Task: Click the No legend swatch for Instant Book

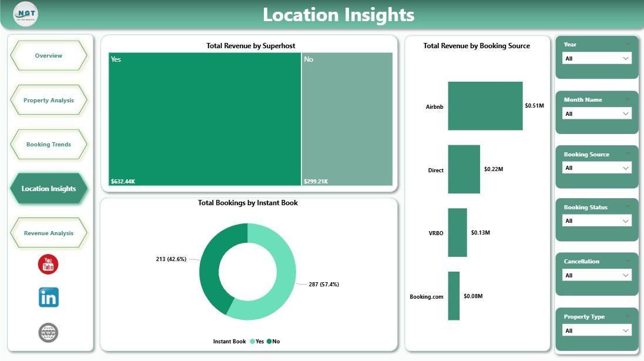Action: pos(269,342)
